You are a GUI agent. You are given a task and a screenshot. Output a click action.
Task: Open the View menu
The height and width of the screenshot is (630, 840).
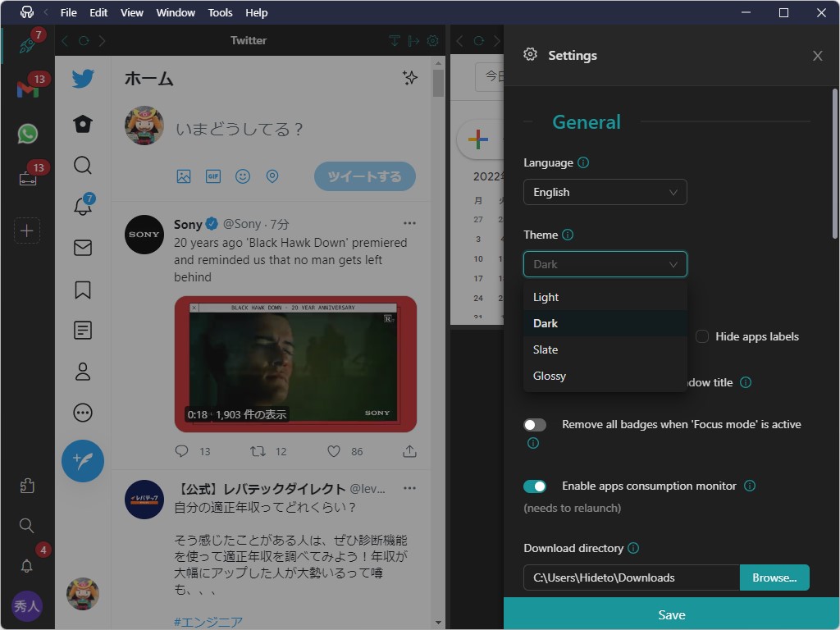point(131,12)
